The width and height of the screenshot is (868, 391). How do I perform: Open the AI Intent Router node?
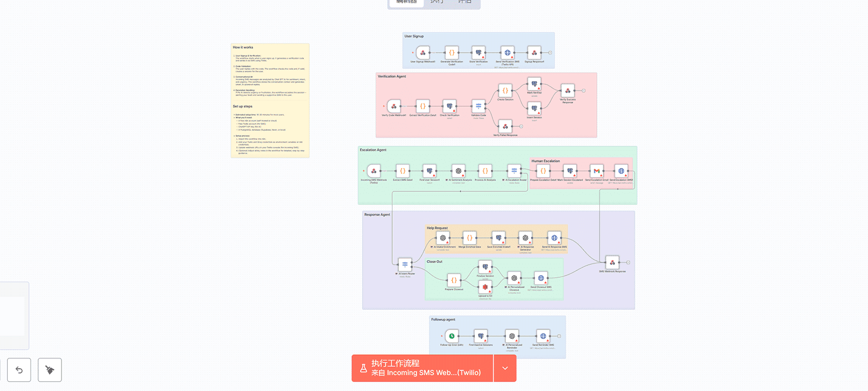(405, 264)
